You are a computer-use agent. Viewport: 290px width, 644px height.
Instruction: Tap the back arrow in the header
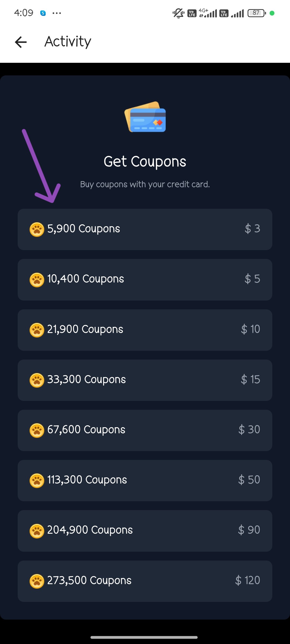tap(21, 42)
